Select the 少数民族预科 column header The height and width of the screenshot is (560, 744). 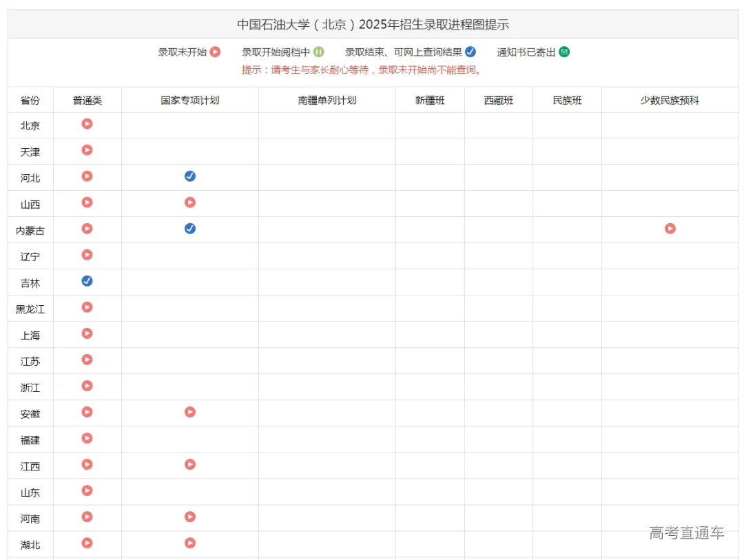[670, 101]
